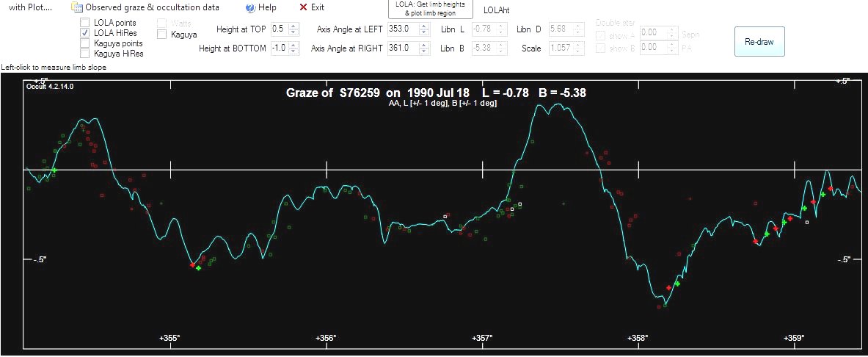868x357 pixels.
Task: Toggle the Kaguya points checkbox
Action: (85, 43)
